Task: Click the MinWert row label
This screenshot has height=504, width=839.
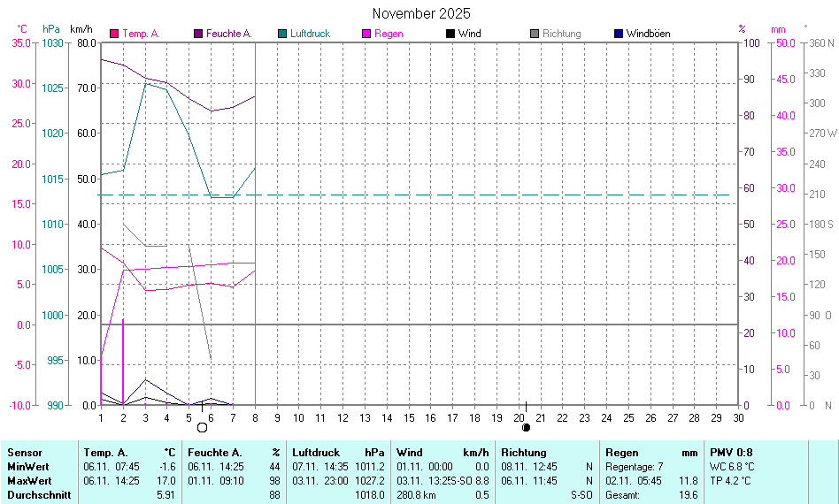Action: tap(28, 467)
